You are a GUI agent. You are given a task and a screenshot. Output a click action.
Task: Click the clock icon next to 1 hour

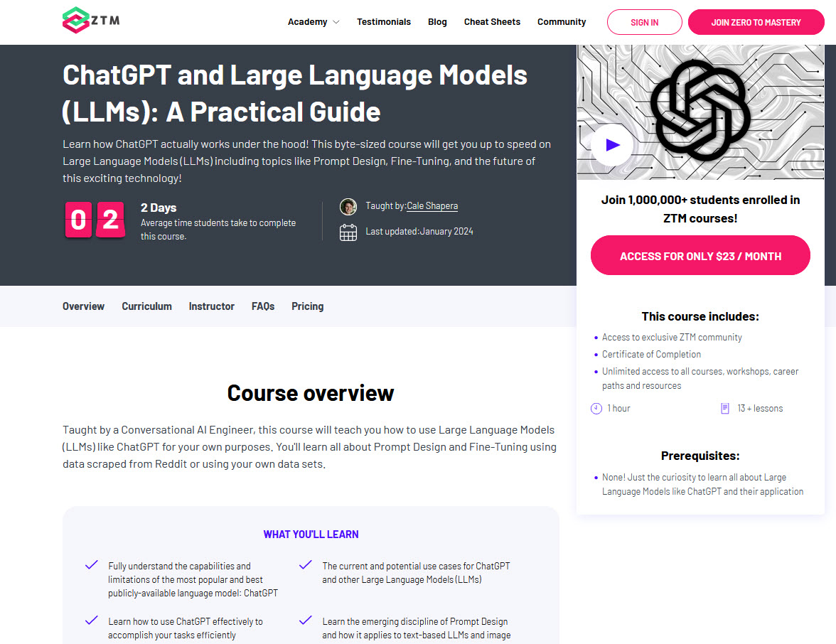pyautogui.click(x=596, y=408)
